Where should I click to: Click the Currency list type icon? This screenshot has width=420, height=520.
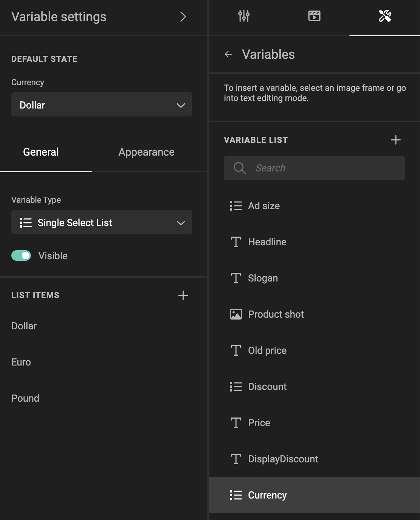tap(236, 495)
